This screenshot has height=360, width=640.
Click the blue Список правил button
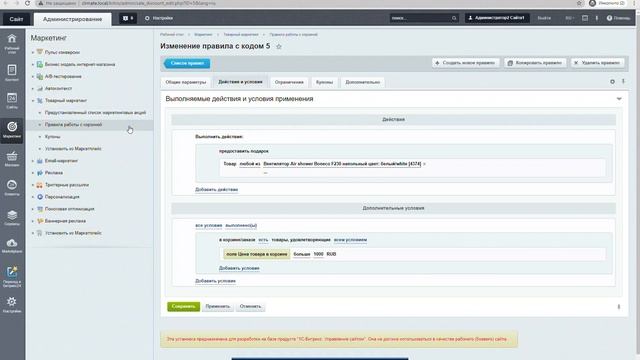coord(187,63)
